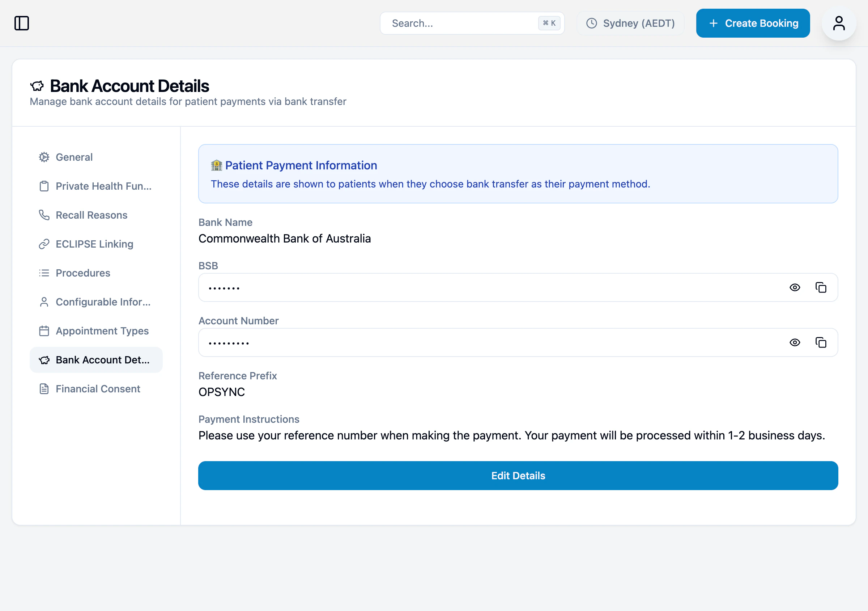Open the Sydney (AEDT) timezone selector
Screen dimensions: 868x611
click(x=630, y=23)
